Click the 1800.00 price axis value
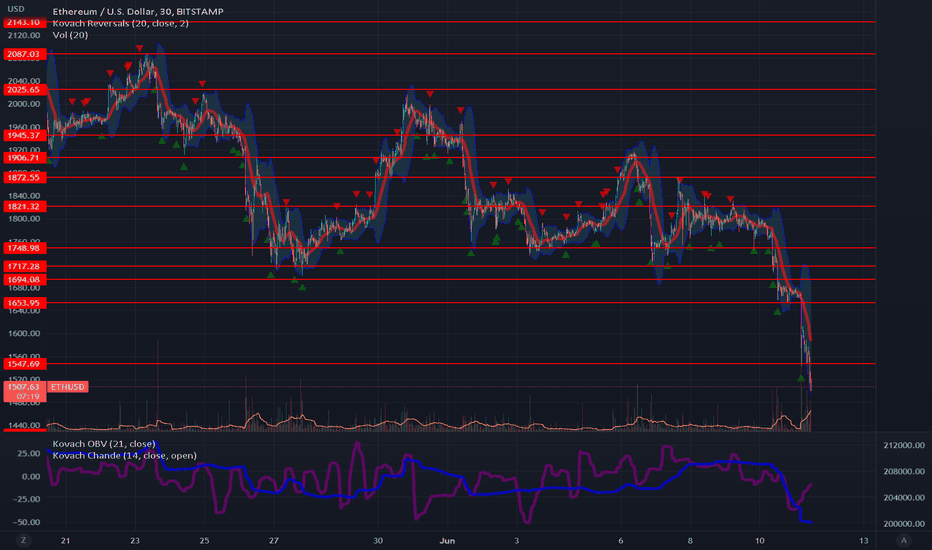Image resolution: width=932 pixels, height=550 pixels. tap(24, 219)
